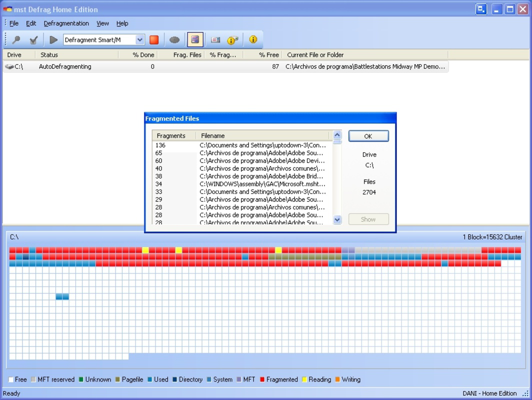Click the first yellow Reading block in cluster map
532x400 pixels.
(x=145, y=250)
